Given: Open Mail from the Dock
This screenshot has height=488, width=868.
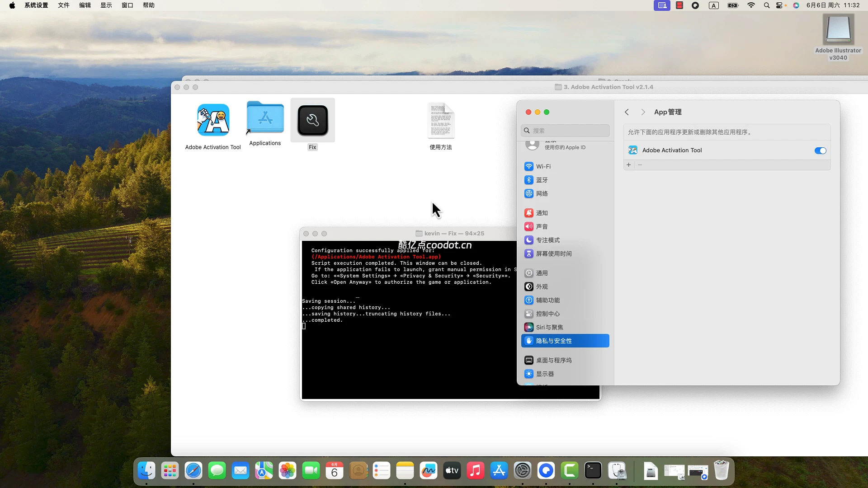Looking at the screenshot, I should [241, 471].
